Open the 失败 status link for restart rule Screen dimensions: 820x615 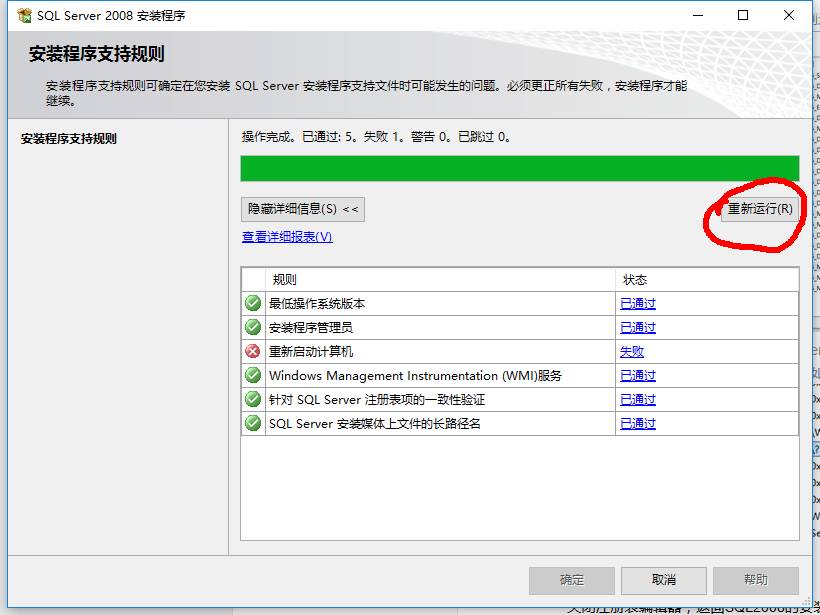point(632,352)
